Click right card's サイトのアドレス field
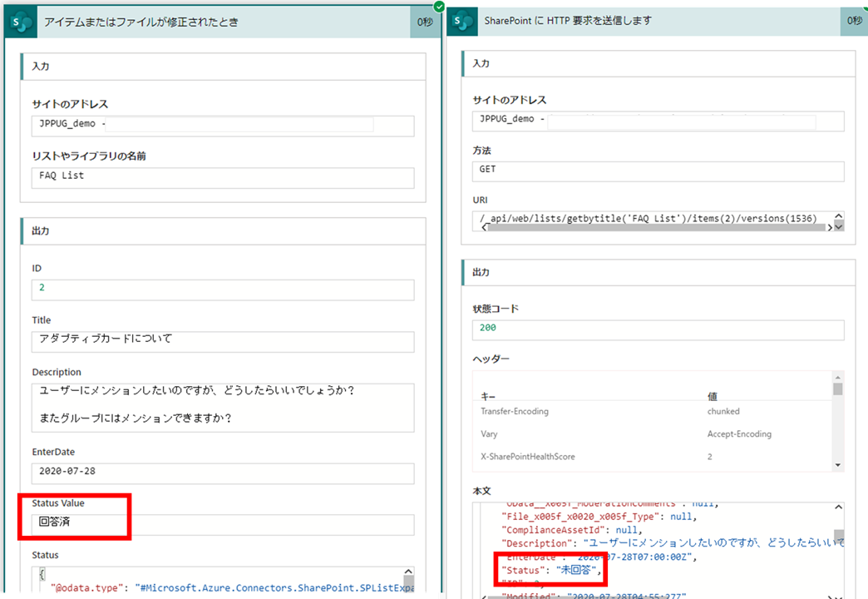Viewport: 868px width, 599px height. pyautogui.click(x=658, y=121)
